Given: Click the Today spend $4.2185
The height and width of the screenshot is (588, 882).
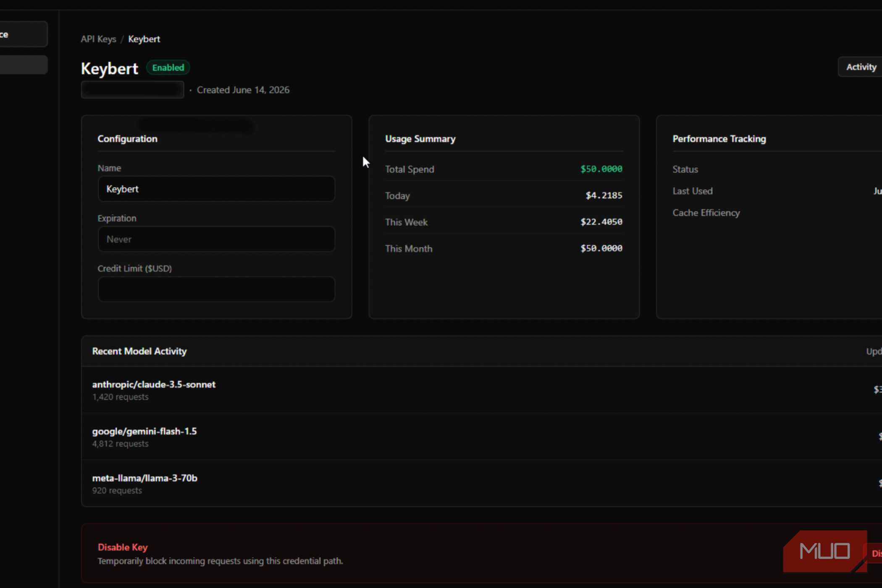Looking at the screenshot, I should coord(604,195).
